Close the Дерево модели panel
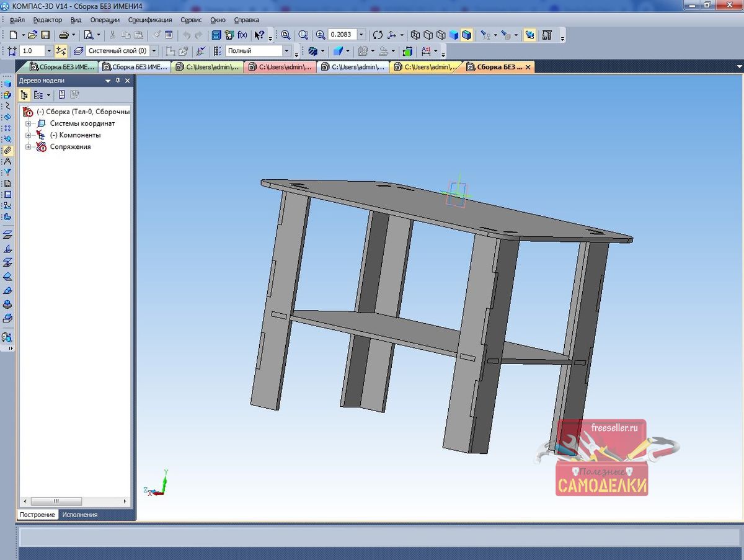 click(128, 81)
